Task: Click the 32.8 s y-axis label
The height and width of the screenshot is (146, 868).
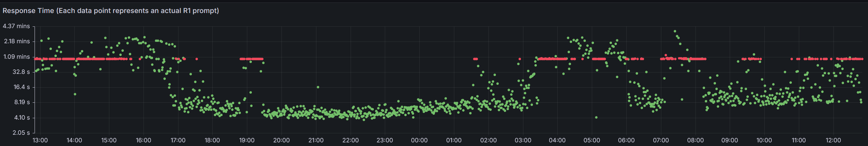Action: click(21, 72)
